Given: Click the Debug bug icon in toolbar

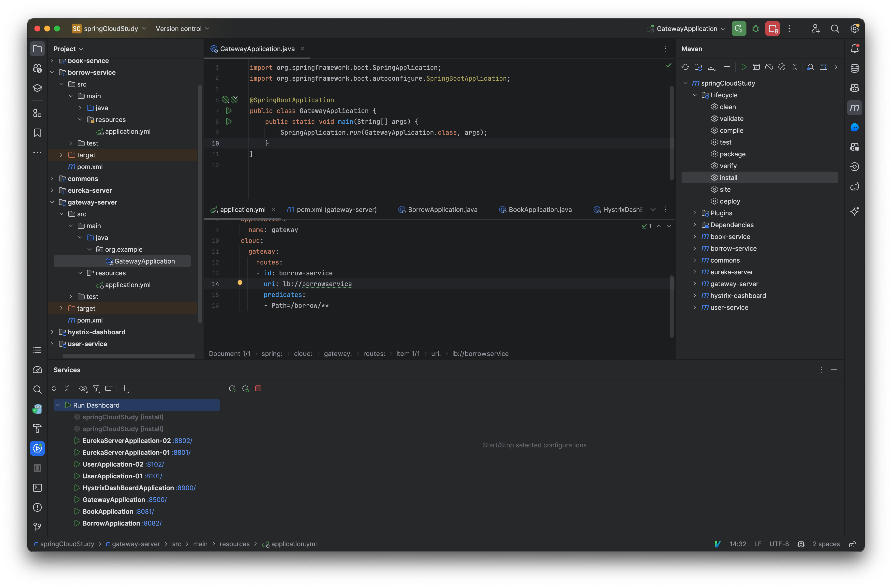Looking at the screenshot, I should [756, 29].
